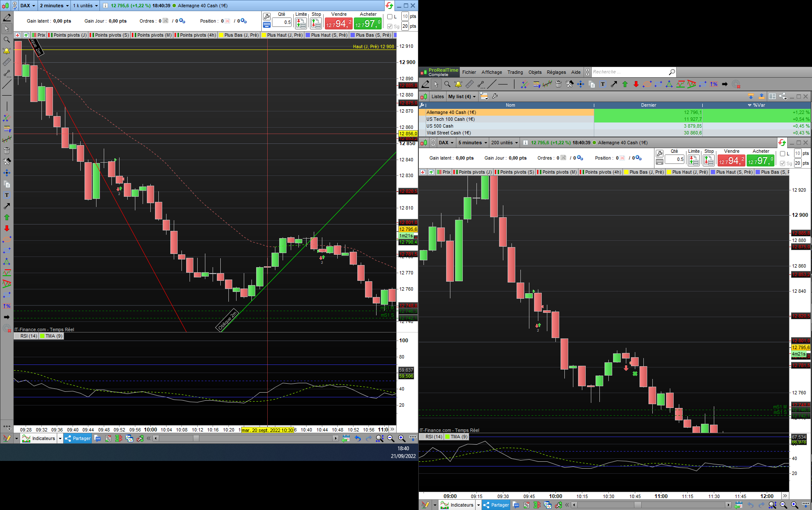Click the Plus Bas (J, Pré) yellow swatch label in 2-minute chart
Image resolution: width=812 pixels, height=510 pixels.
[x=239, y=35]
